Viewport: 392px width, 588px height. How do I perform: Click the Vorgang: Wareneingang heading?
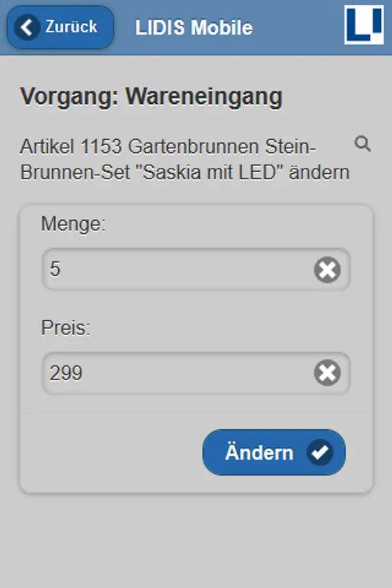pos(152,97)
